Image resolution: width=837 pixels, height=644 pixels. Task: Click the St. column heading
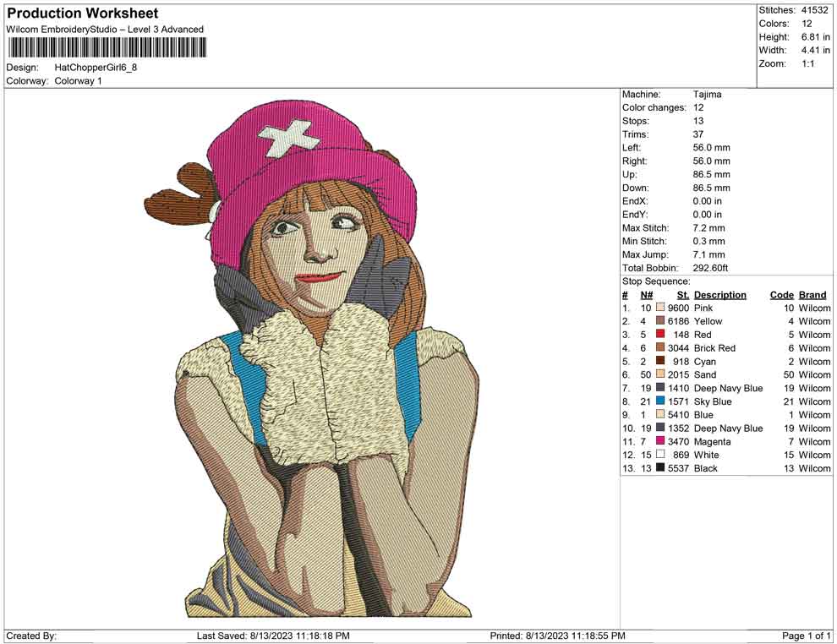(682, 294)
